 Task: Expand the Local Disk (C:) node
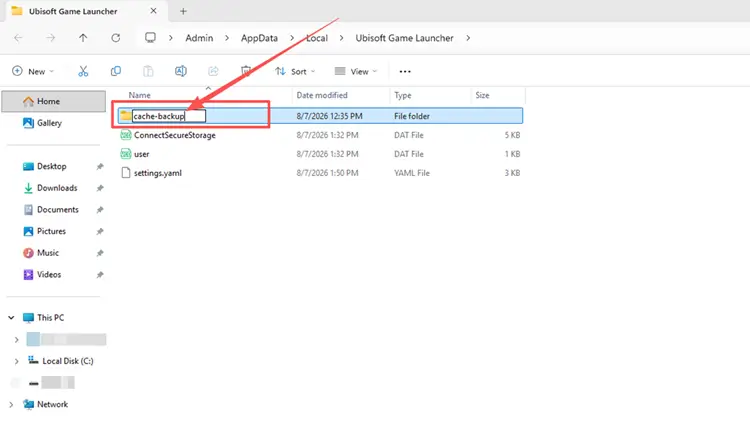[17, 361]
